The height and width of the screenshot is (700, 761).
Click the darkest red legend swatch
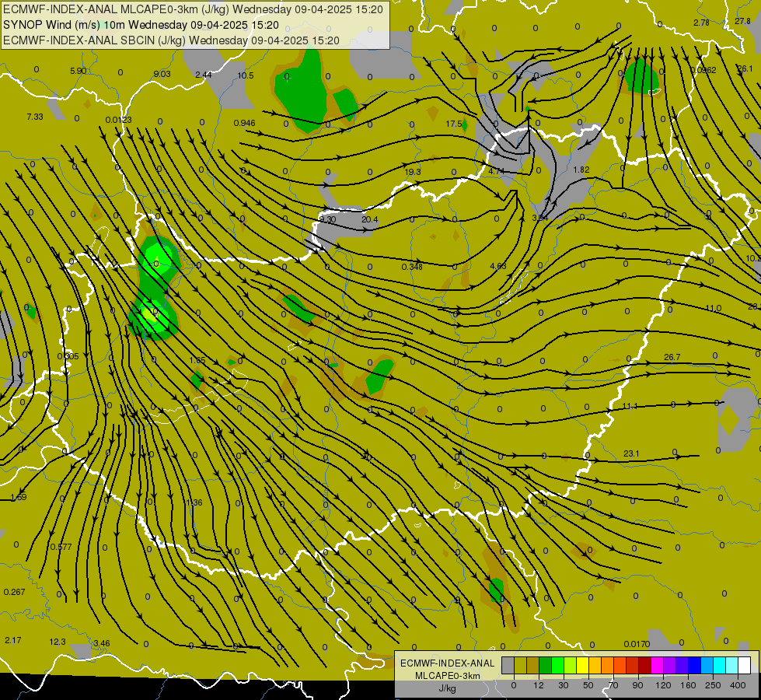point(644,666)
